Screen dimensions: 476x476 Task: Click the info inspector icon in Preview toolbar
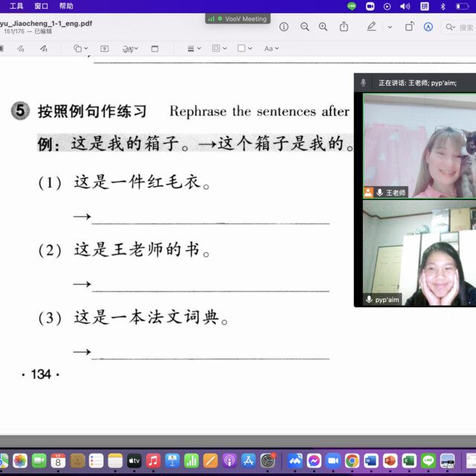tap(283, 27)
